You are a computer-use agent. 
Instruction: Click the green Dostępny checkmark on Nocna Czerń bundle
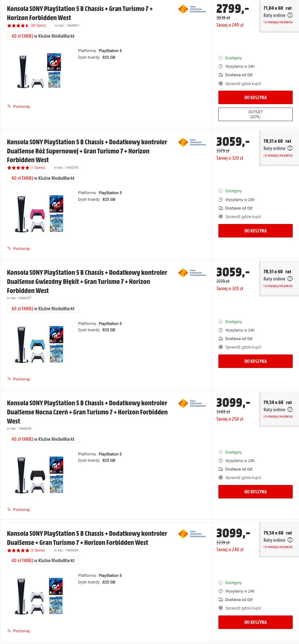221,452
